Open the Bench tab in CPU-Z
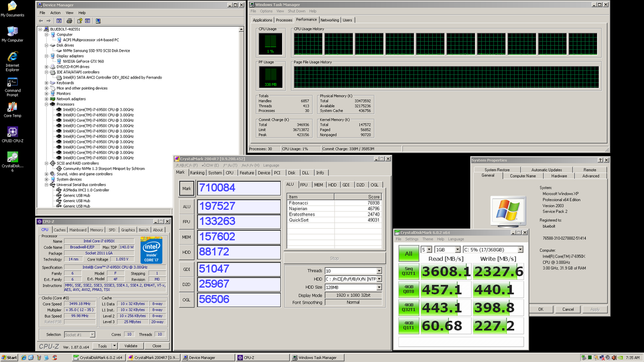 [143, 230]
